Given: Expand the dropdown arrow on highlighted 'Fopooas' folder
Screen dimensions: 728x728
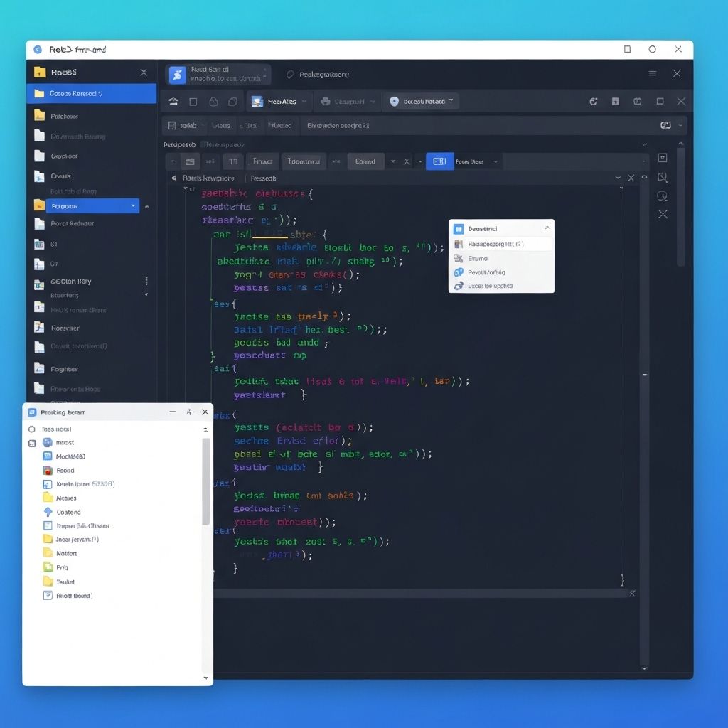Looking at the screenshot, I should [x=133, y=206].
